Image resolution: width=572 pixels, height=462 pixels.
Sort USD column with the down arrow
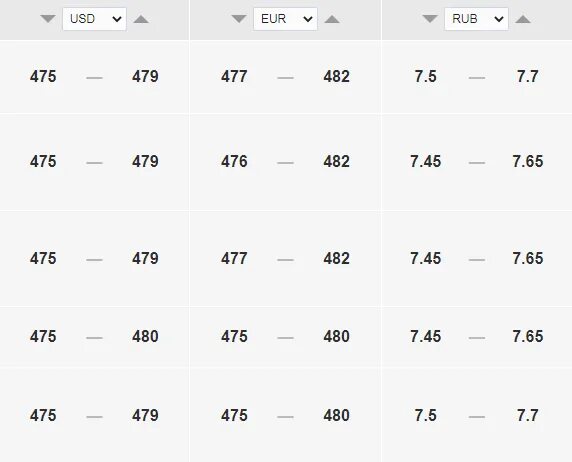click(48, 19)
